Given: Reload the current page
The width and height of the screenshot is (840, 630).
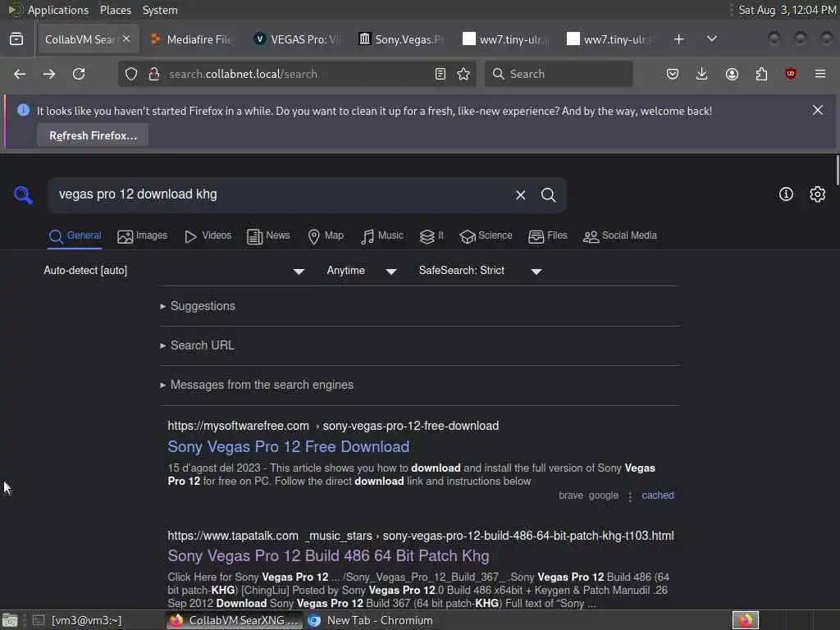Looking at the screenshot, I should click(79, 74).
